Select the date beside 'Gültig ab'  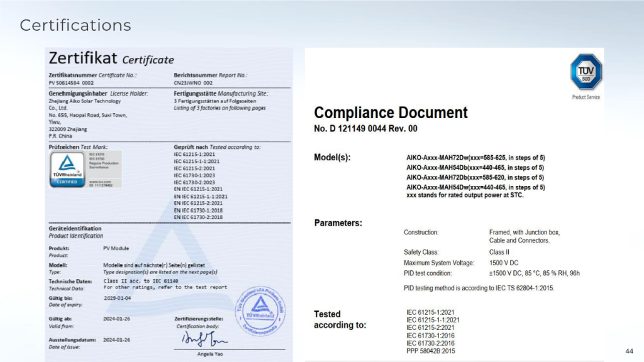116,319
